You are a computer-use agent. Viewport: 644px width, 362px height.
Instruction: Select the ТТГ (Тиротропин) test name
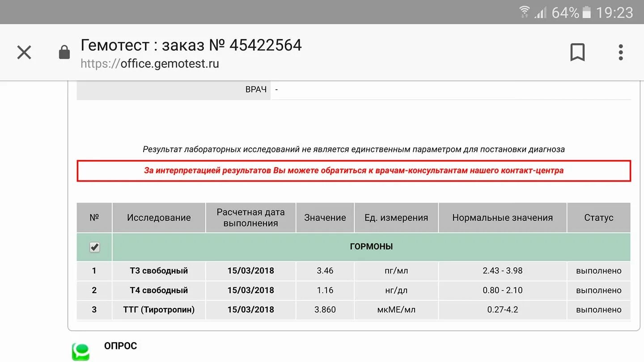(159, 310)
